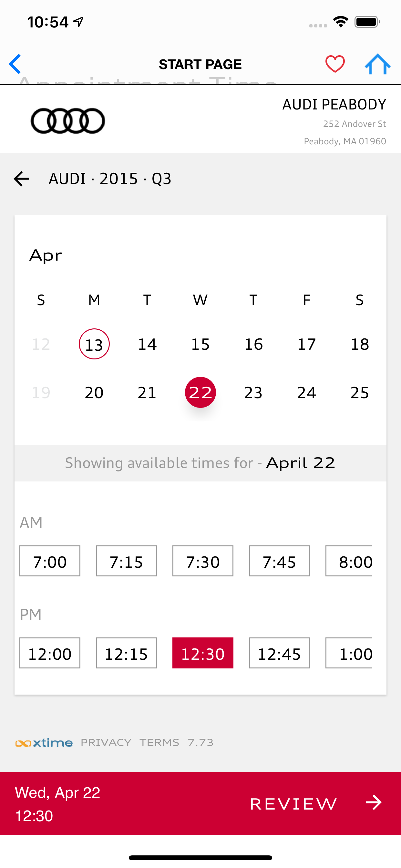This screenshot has width=401, height=868.
Task: Select April 17 on the calendar
Action: (x=307, y=344)
